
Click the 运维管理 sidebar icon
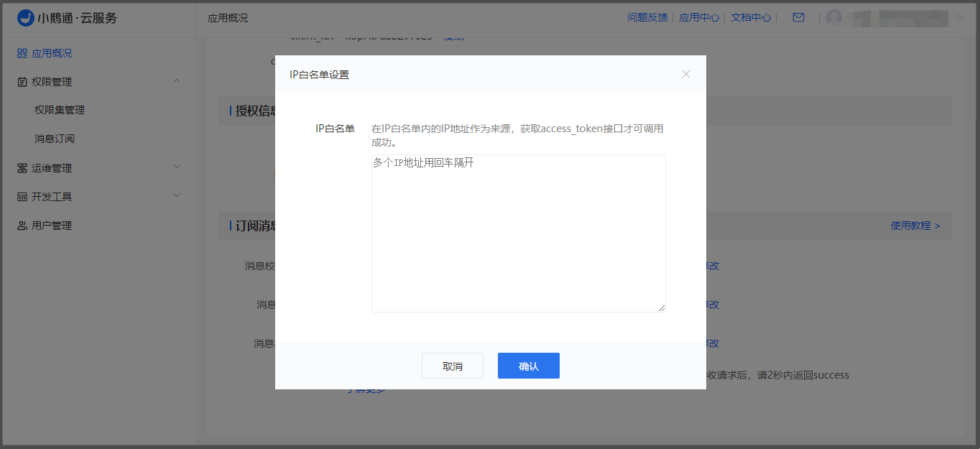22,168
